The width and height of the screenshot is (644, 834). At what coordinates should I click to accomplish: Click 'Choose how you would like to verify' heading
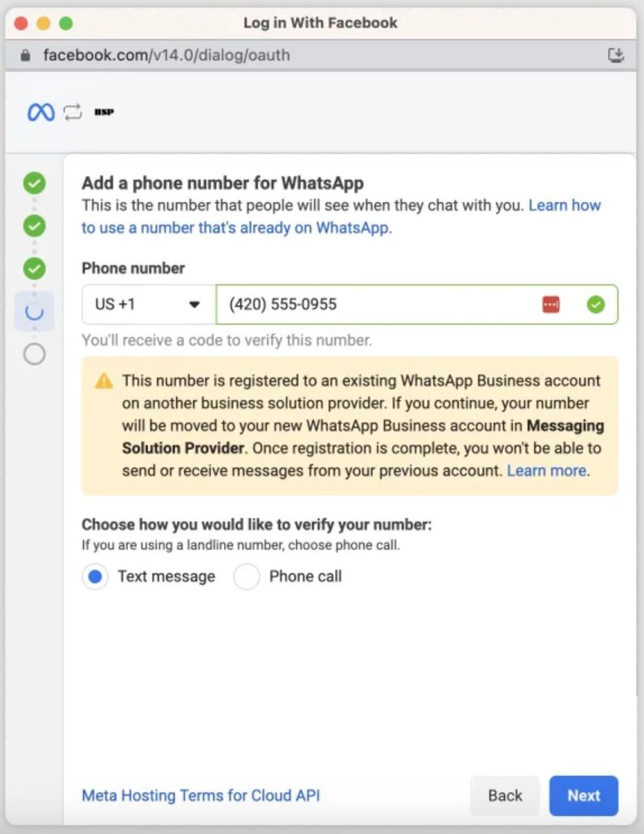pos(256,525)
